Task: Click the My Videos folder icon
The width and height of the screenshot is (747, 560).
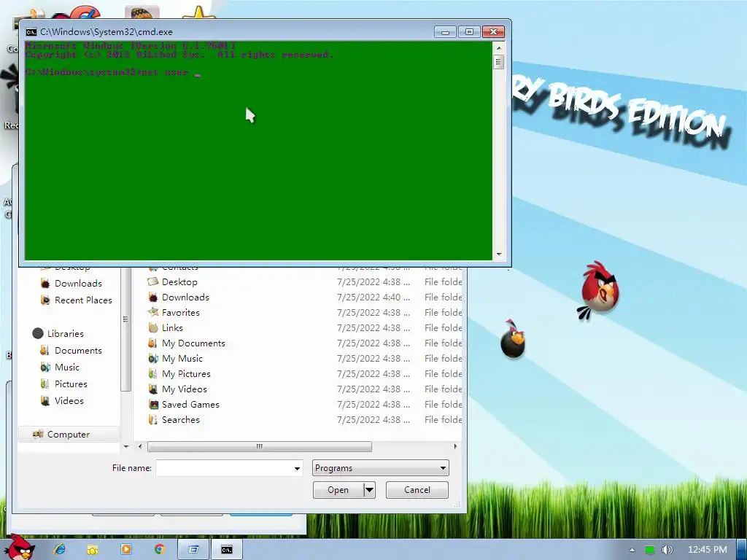Action: pos(153,389)
